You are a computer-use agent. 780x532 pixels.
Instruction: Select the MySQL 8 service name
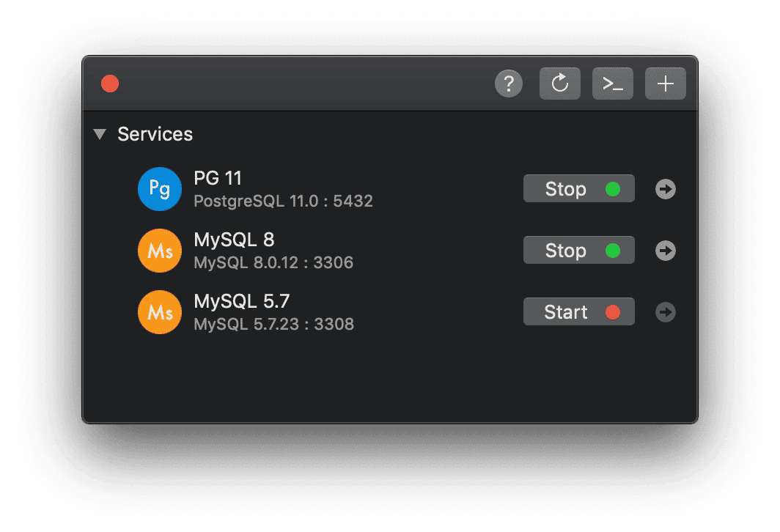(234, 240)
